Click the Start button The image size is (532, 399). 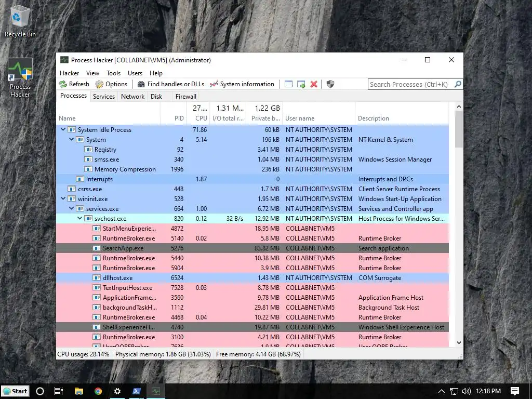coord(15,391)
